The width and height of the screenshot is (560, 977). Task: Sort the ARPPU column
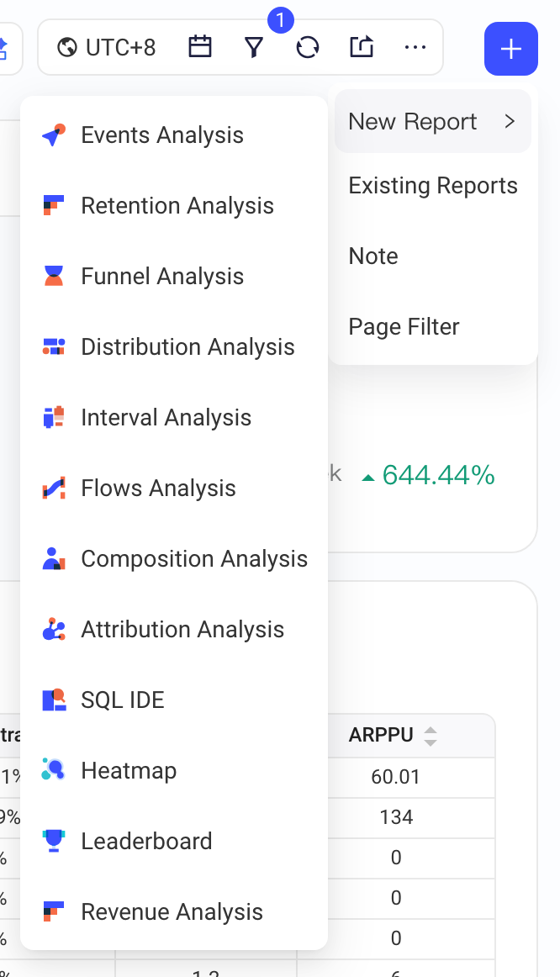(431, 736)
